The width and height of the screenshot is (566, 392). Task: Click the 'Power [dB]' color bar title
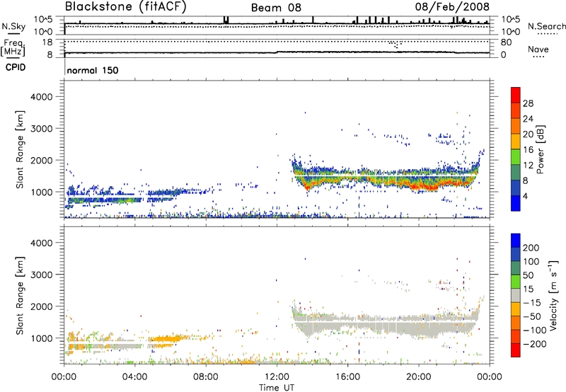pyautogui.click(x=540, y=149)
